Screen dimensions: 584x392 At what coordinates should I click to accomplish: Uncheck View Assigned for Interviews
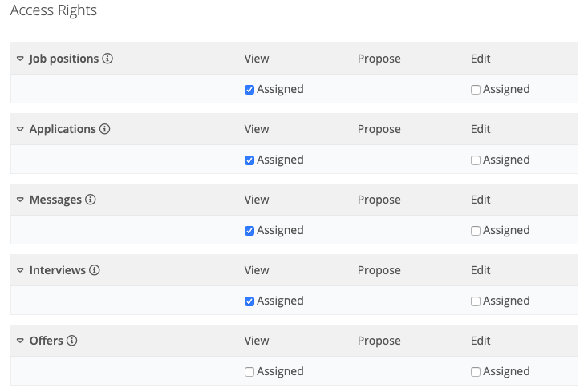[x=249, y=301]
